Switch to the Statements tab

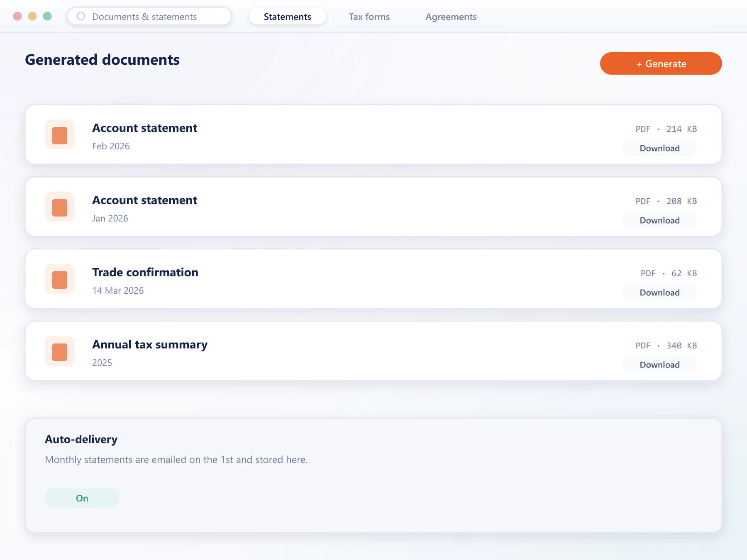point(288,17)
